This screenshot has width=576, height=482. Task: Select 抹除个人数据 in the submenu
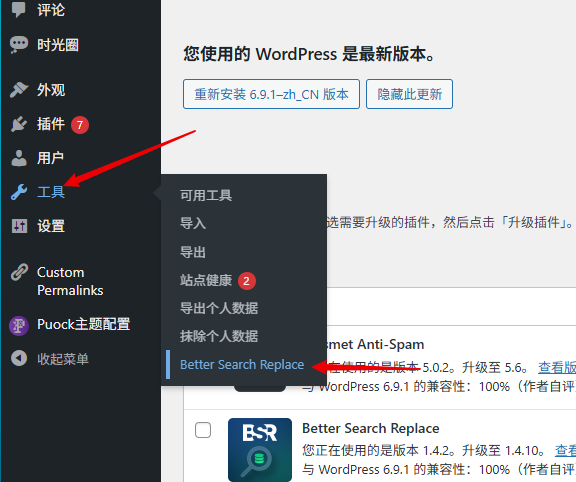pos(219,336)
